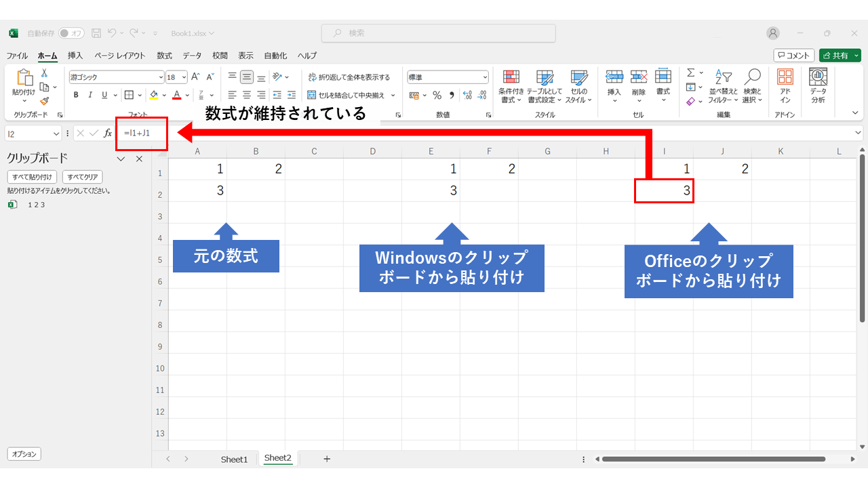This screenshot has width=868, height=488.
Task: Click the 検索 search box
Action: click(x=438, y=33)
